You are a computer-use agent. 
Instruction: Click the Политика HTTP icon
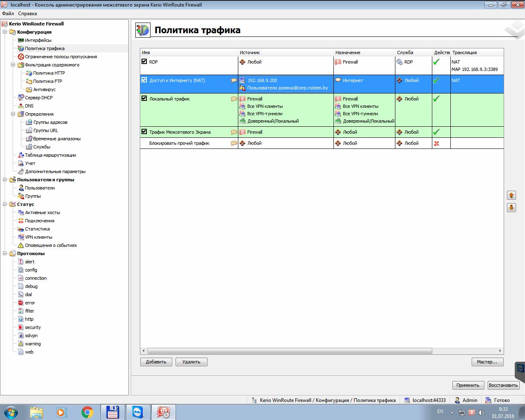pyautogui.click(x=29, y=73)
